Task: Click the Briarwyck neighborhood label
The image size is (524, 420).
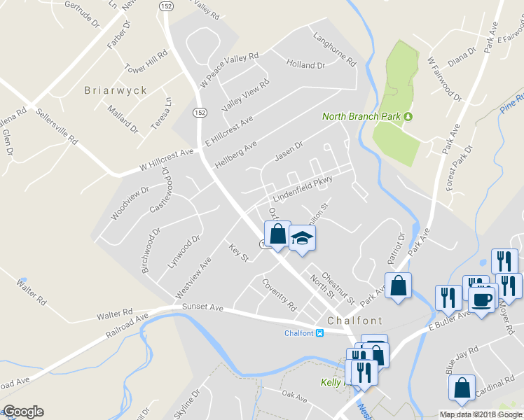Action: point(116,90)
